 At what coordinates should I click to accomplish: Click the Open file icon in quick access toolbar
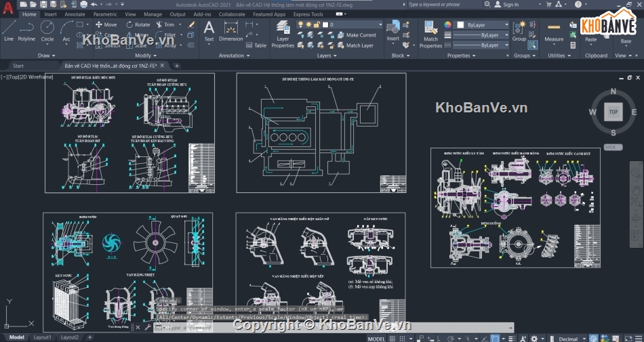(34, 5)
